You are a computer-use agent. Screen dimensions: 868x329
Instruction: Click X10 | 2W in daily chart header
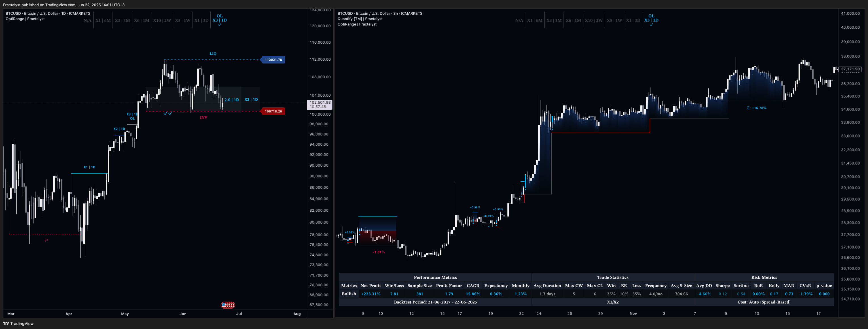[162, 20]
